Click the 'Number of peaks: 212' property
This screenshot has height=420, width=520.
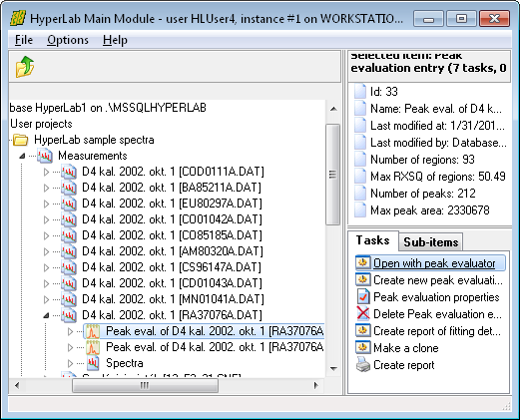pos(423,194)
